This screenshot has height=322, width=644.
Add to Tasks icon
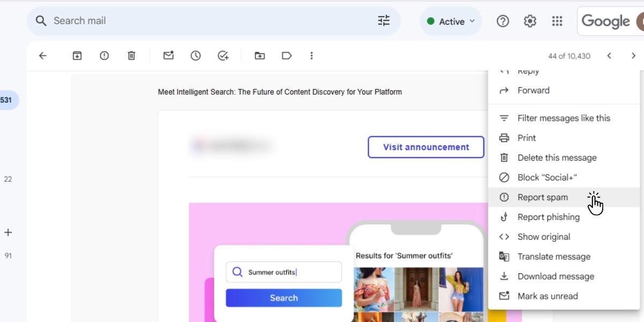(223, 56)
